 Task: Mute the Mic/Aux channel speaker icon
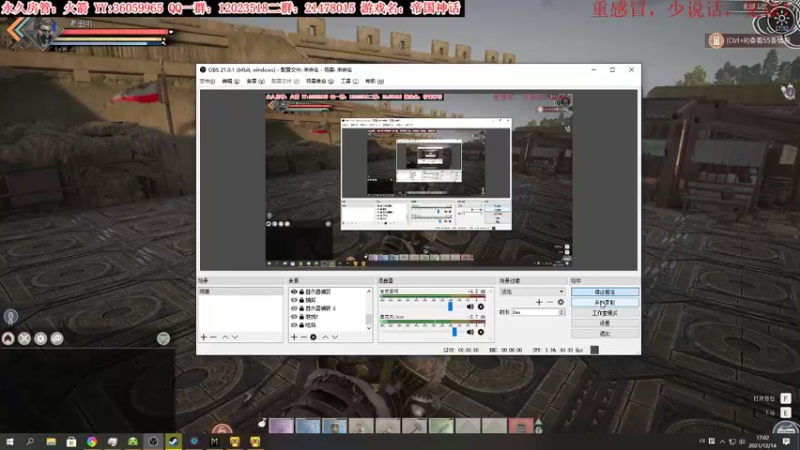coord(470,332)
